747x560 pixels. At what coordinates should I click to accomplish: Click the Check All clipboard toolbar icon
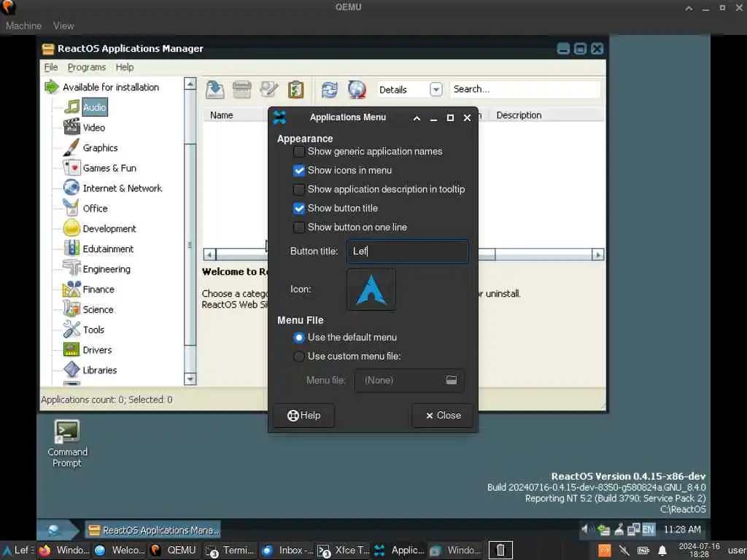[x=296, y=90]
